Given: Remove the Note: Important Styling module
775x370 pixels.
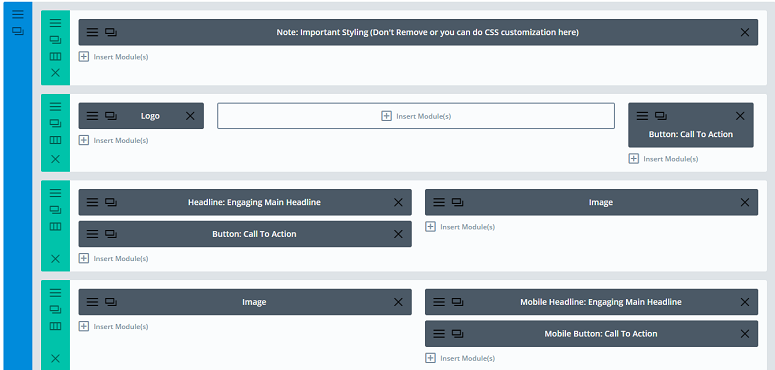Looking at the screenshot, I should [x=745, y=32].
